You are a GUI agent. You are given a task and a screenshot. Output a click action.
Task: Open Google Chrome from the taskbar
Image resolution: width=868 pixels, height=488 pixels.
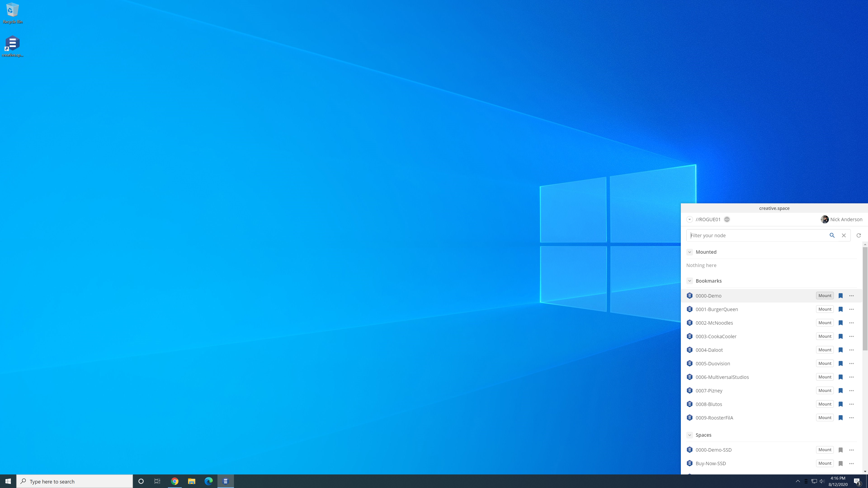tap(175, 481)
